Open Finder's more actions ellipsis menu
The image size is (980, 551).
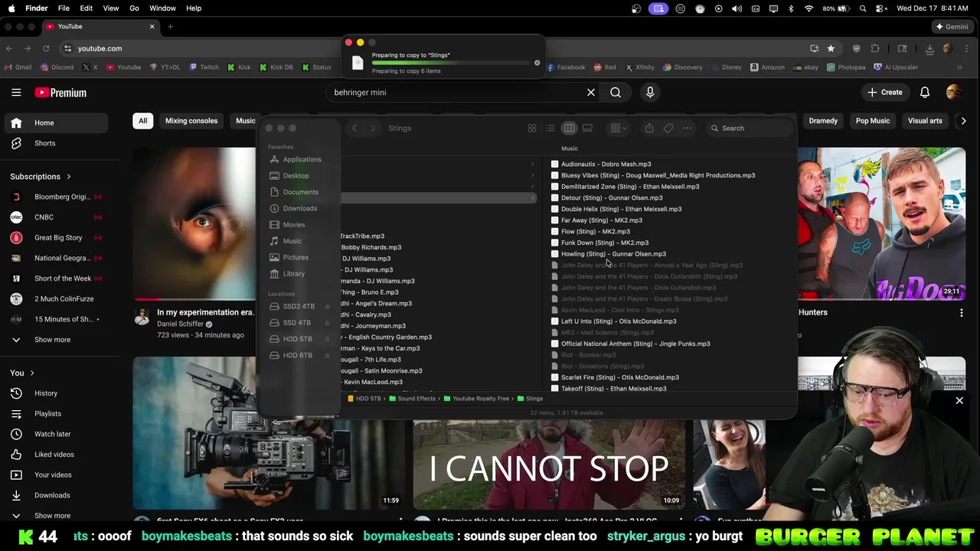688,128
